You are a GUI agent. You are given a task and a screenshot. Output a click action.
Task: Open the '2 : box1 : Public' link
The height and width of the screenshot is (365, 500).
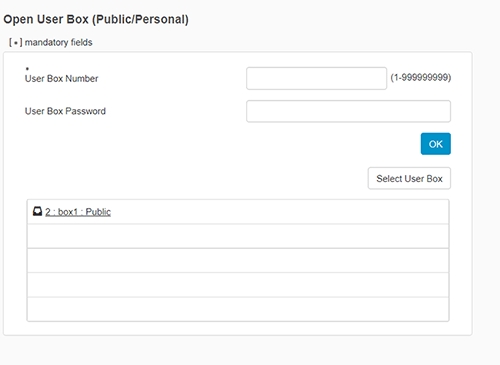click(x=78, y=212)
